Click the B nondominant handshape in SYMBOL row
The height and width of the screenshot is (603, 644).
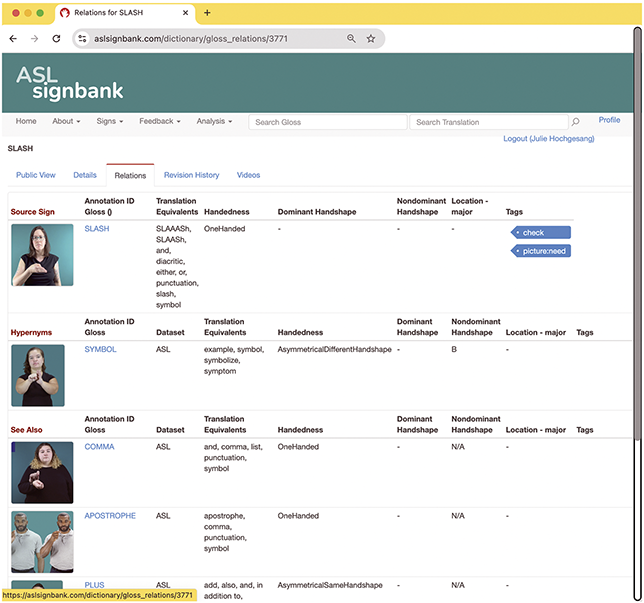point(454,349)
